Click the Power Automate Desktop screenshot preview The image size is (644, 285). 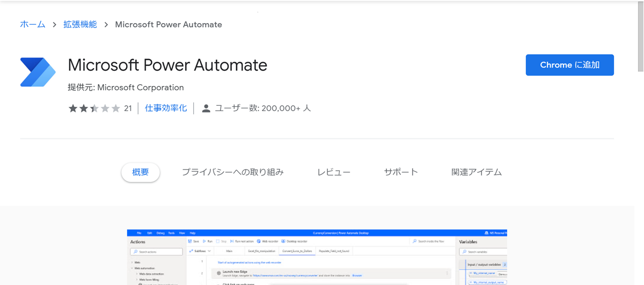317,257
